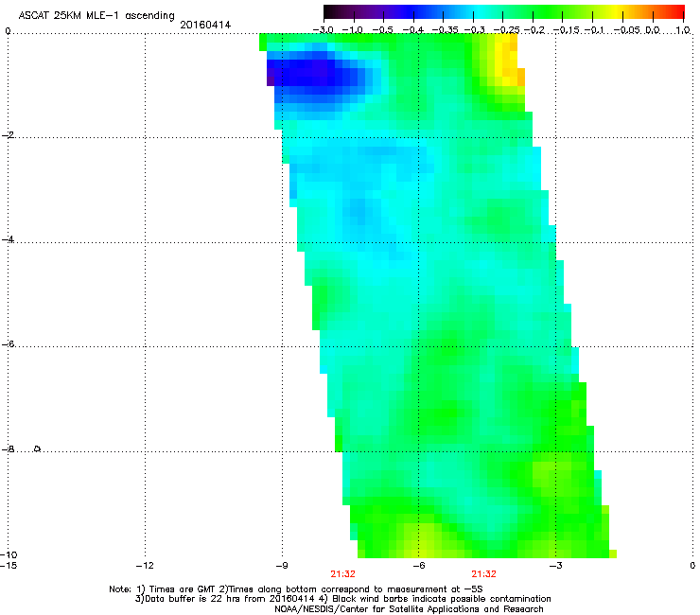This screenshot has height=615, width=700.
Task: Click the red 21:32 time nearest the -3 label
Action: click(484, 574)
